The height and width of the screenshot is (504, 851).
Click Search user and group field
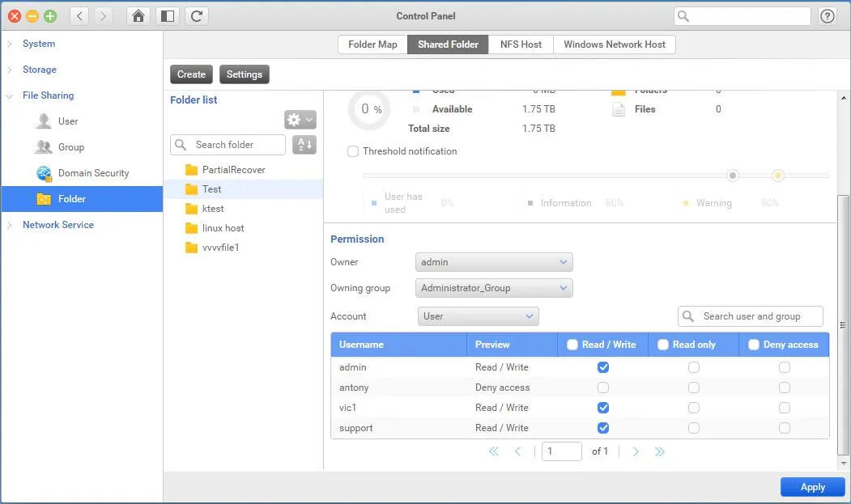751,316
